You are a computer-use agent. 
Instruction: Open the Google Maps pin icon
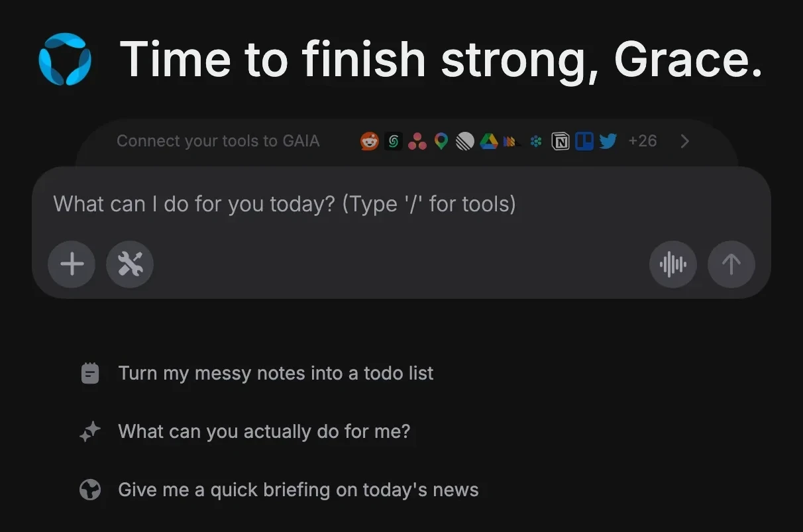441,141
